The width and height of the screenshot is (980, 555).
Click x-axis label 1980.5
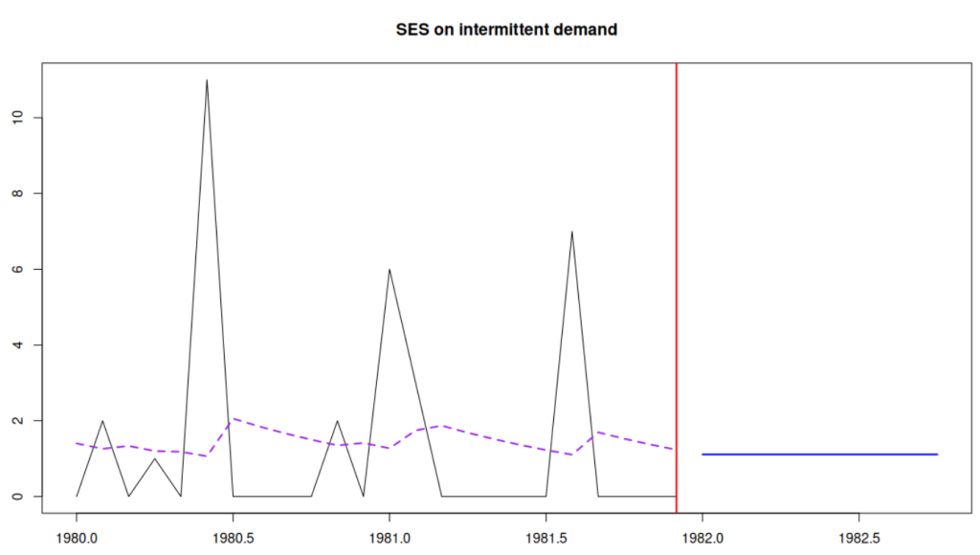pyautogui.click(x=234, y=538)
